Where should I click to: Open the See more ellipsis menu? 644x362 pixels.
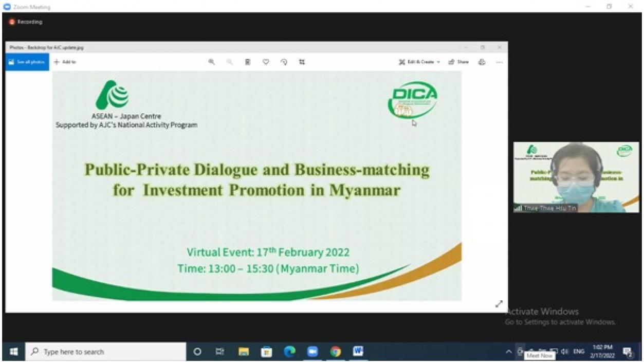click(499, 62)
